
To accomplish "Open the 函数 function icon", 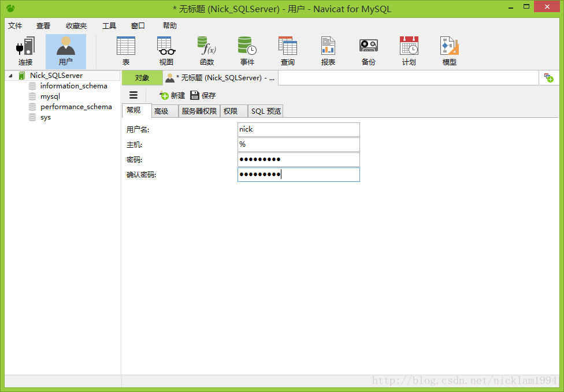I will (x=207, y=51).
